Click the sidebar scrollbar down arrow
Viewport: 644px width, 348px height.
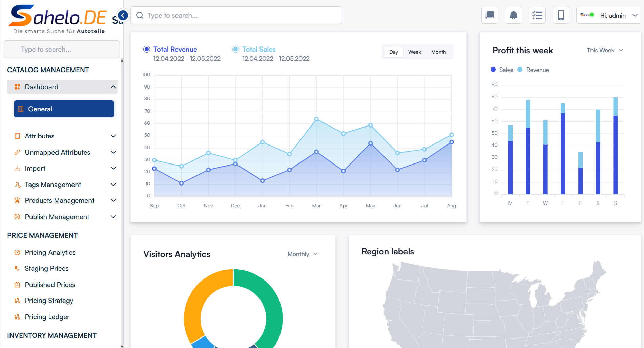click(x=122, y=346)
